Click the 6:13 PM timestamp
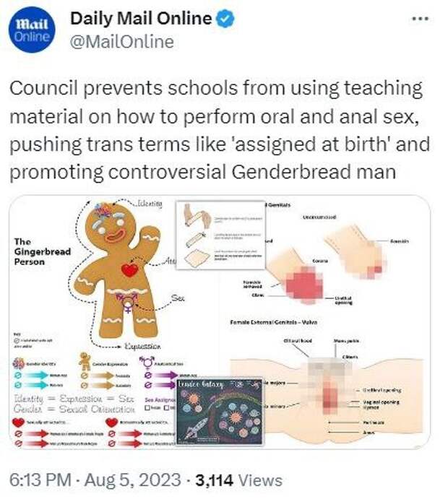 tap(40, 480)
